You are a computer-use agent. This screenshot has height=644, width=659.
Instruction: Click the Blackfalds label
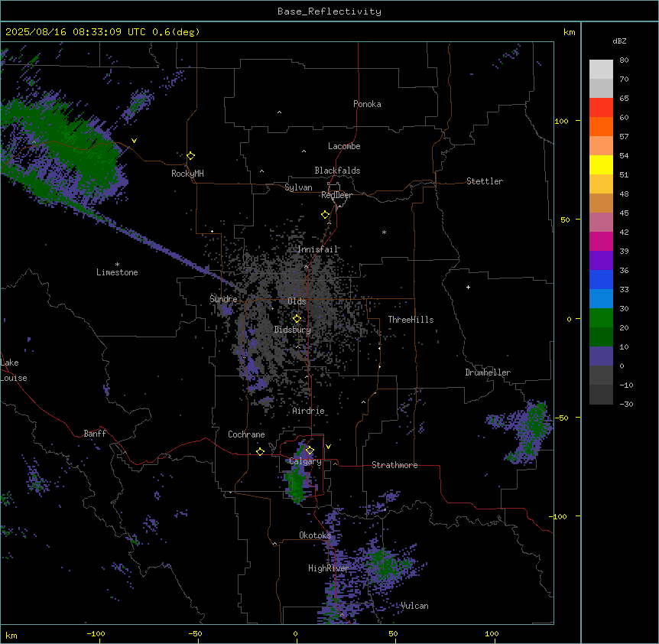click(x=337, y=171)
